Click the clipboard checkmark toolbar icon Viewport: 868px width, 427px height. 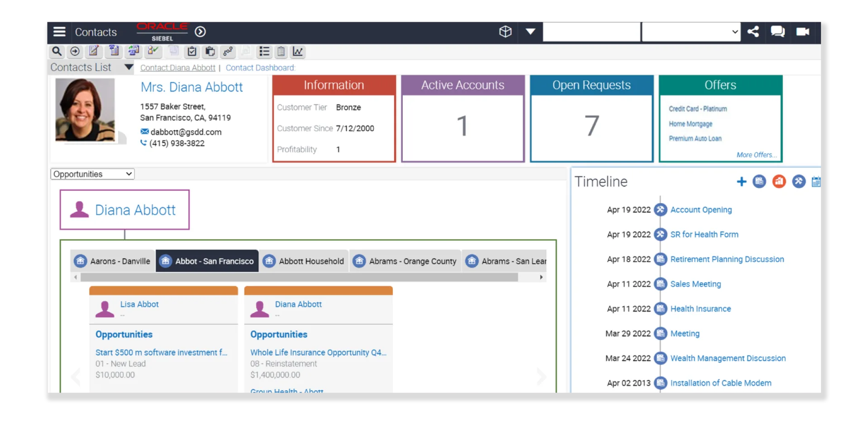coord(192,52)
